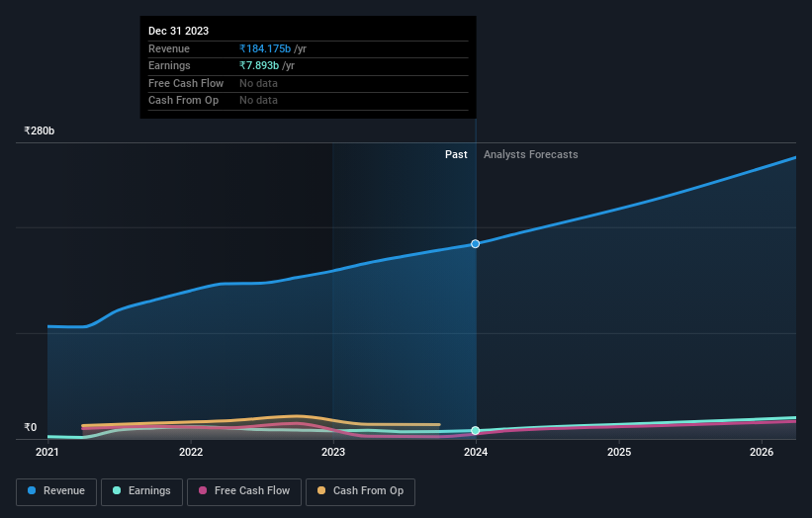Click the Analysts Forecasts label
The height and width of the screenshot is (518, 812).
[x=531, y=154]
